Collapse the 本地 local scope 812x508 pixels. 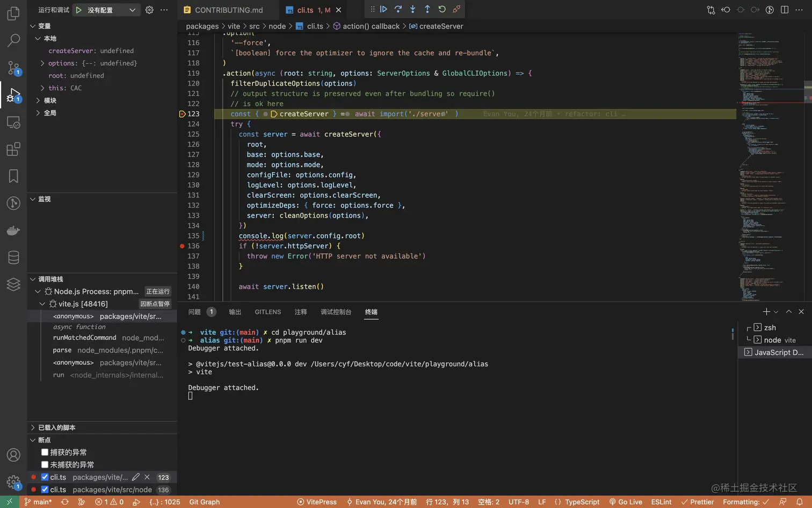click(x=38, y=38)
